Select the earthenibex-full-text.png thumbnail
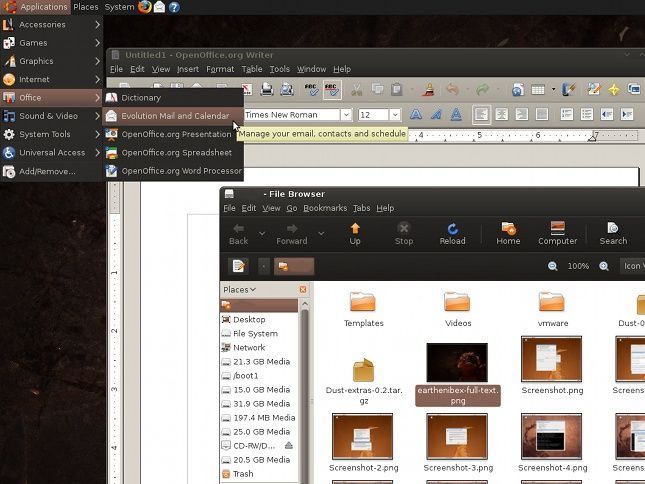Screen dimensions: 645x484 click(457, 362)
